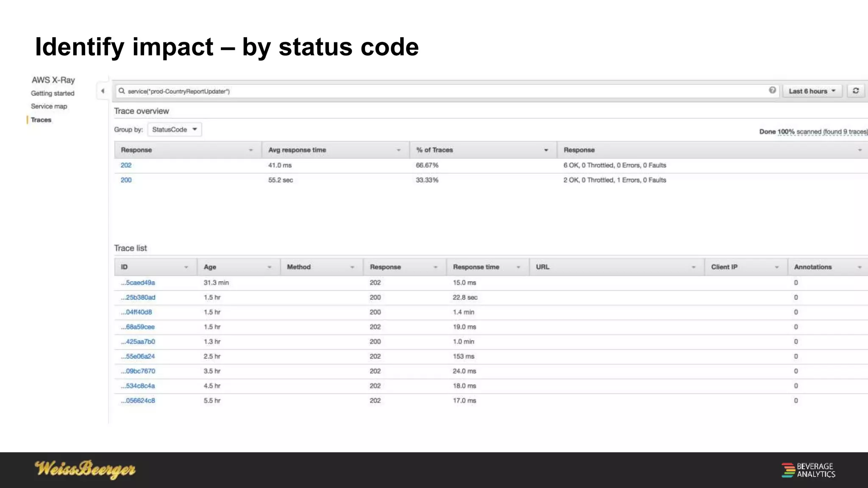
Task: Open trace ...056624c8
Action: pos(138,400)
